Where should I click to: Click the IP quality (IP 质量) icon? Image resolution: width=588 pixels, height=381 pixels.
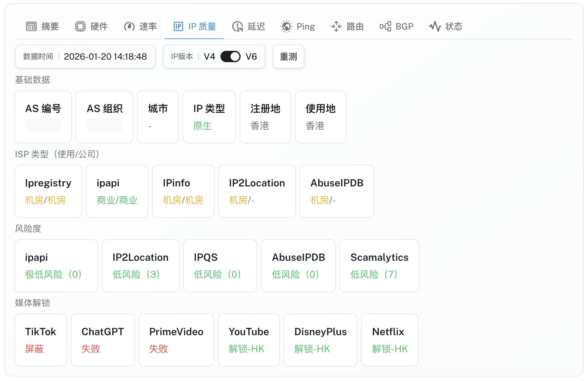(178, 26)
